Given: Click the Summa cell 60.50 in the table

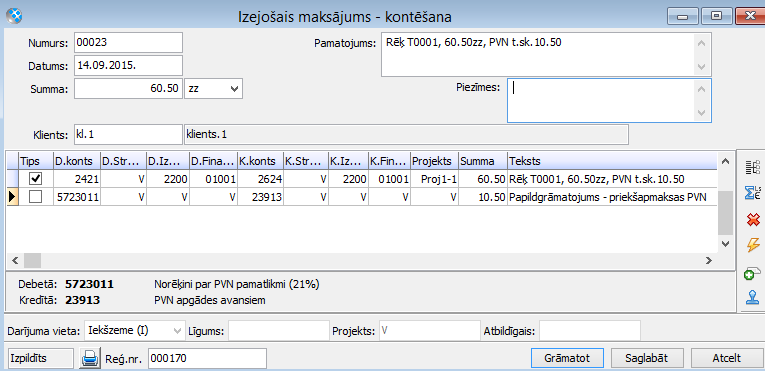Looking at the screenshot, I should (x=483, y=179).
